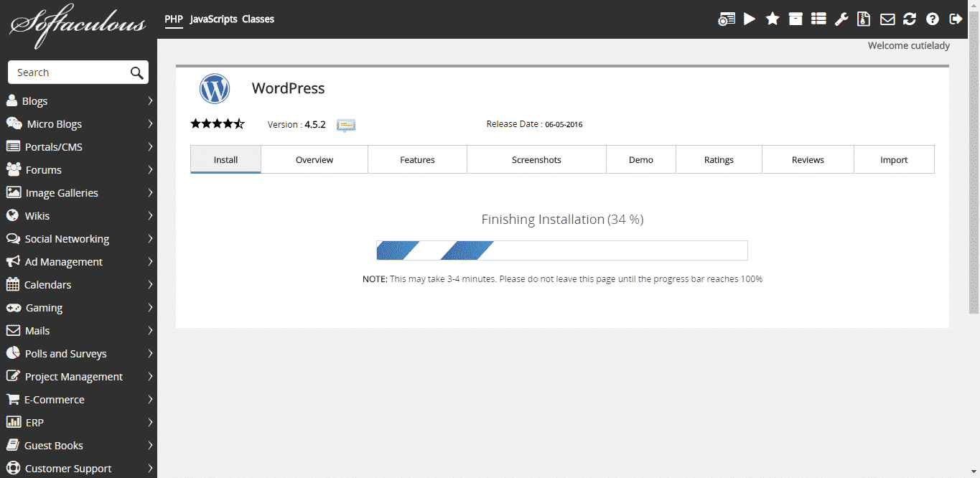Switch to the PHP scripts menu
Image resolution: width=980 pixels, height=478 pixels.
pos(174,19)
